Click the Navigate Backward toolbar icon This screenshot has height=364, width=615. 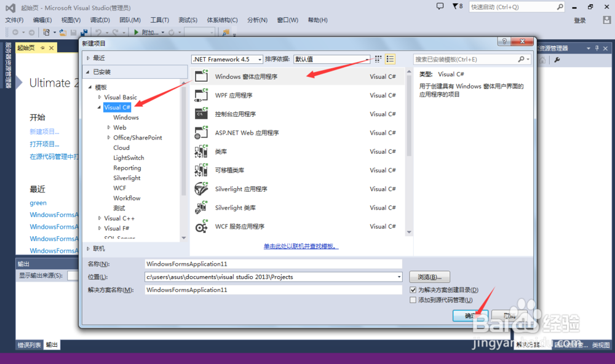point(15,33)
